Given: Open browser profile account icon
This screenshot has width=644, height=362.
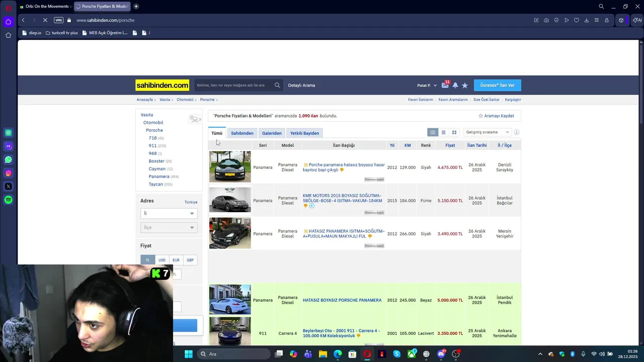Looking at the screenshot, I should tap(607, 20).
